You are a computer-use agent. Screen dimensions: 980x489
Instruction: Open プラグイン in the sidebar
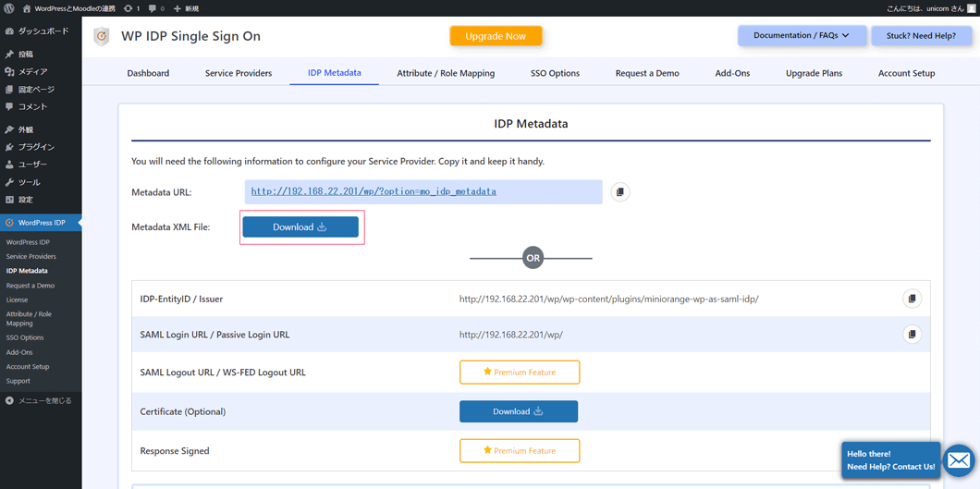pyautogui.click(x=41, y=147)
